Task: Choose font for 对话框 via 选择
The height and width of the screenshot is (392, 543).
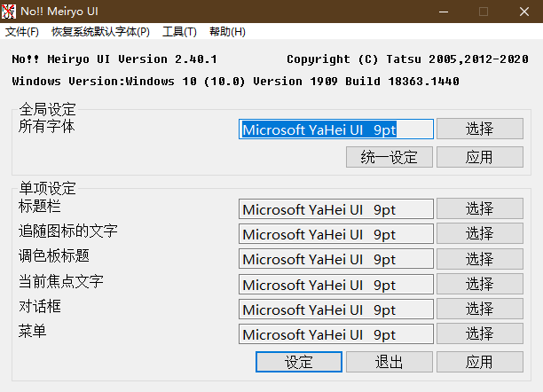Action: (x=480, y=309)
